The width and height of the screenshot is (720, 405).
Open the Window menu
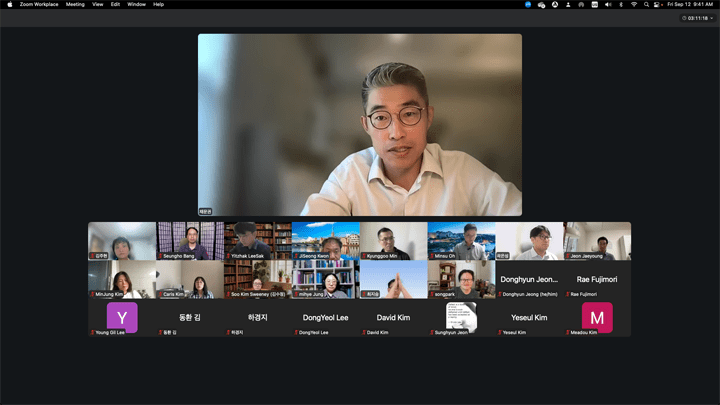click(x=136, y=4)
